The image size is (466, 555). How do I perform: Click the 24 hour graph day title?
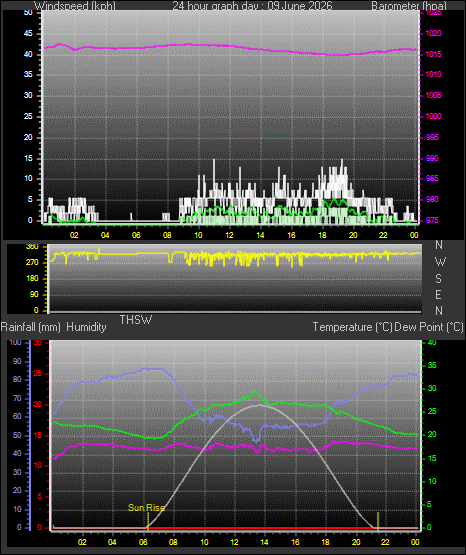pos(252,6)
